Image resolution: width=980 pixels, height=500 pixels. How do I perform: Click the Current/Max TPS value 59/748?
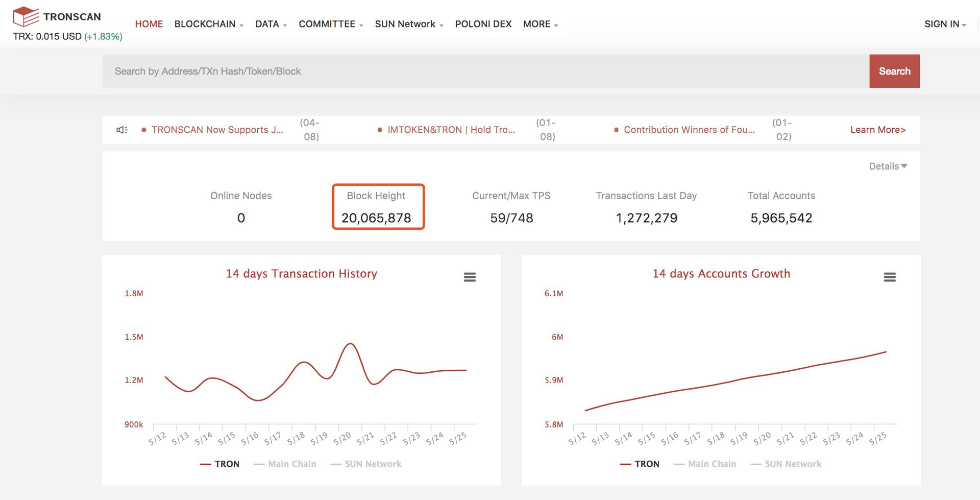coord(511,218)
